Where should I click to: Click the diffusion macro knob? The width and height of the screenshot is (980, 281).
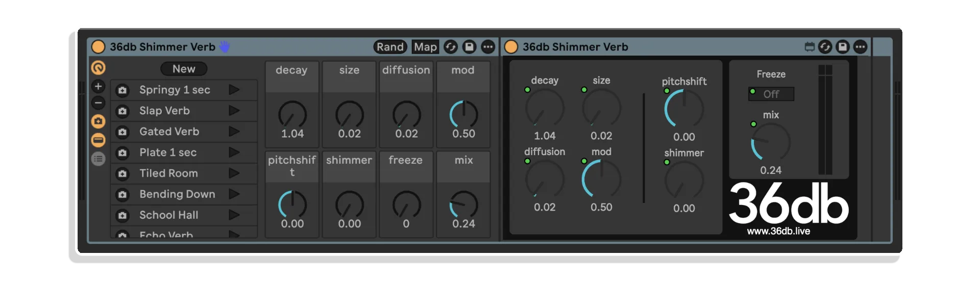(407, 114)
